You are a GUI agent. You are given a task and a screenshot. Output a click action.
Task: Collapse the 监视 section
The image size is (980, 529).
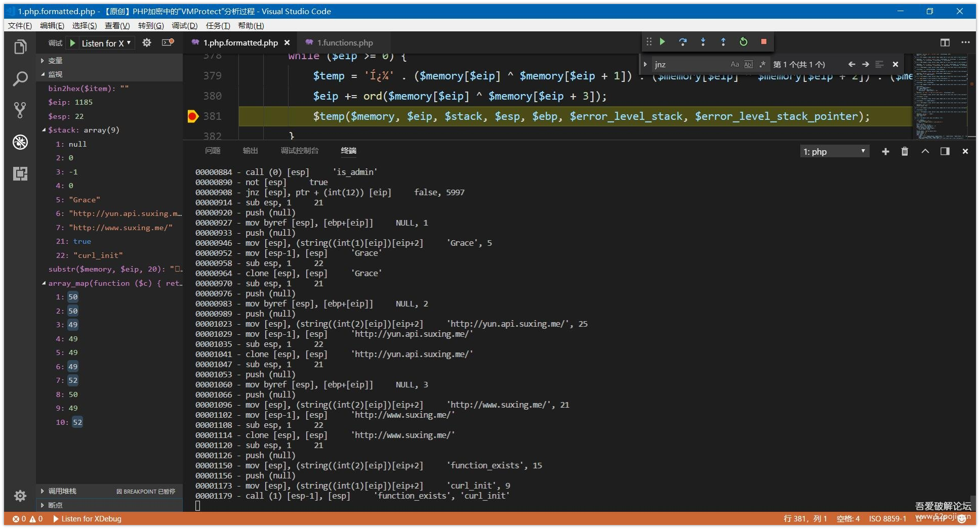(109, 74)
